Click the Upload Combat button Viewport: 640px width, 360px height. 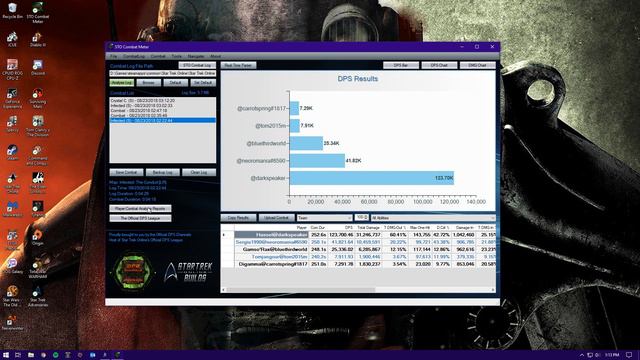[x=276, y=218]
